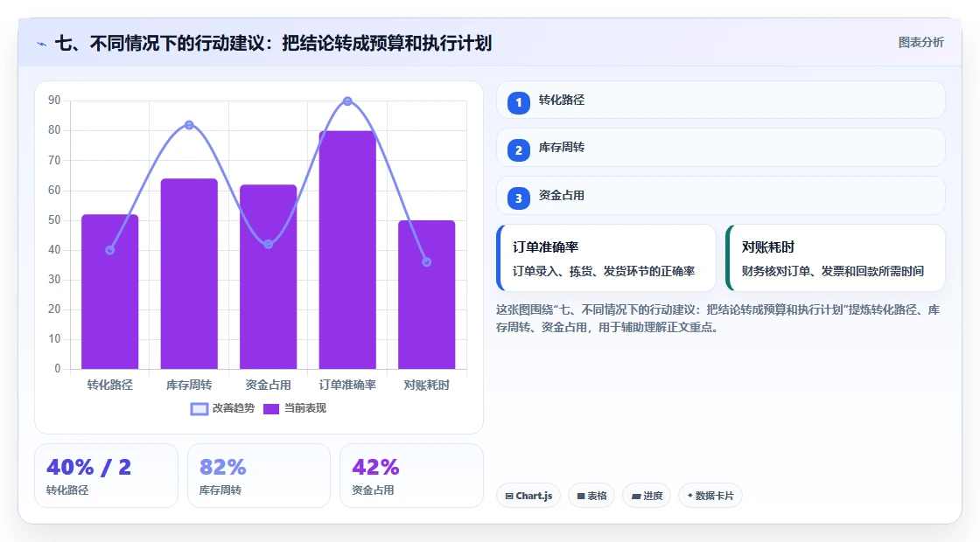Click the 数据卡片 tag
The width and height of the screenshot is (980, 542).
pyautogui.click(x=710, y=496)
